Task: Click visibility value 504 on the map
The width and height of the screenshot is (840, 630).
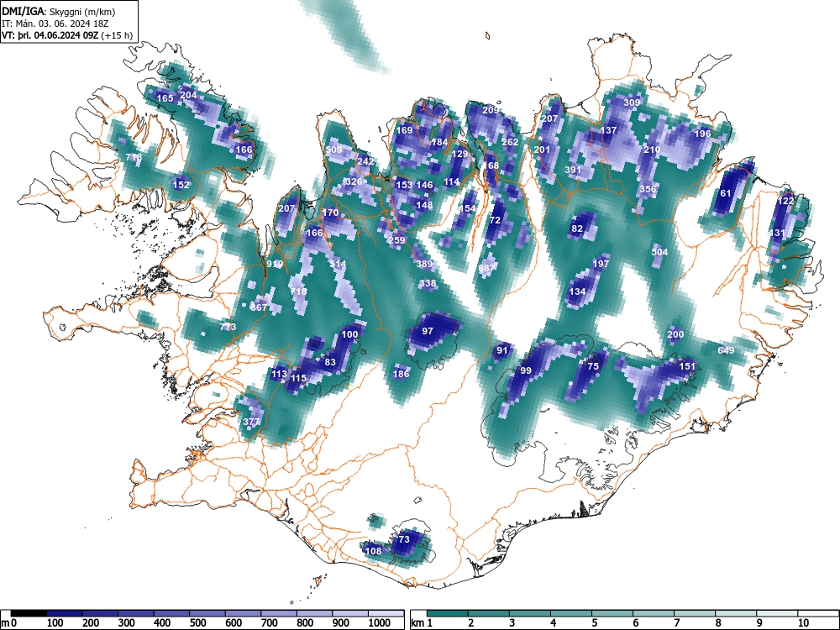Action: click(x=660, y=252)
